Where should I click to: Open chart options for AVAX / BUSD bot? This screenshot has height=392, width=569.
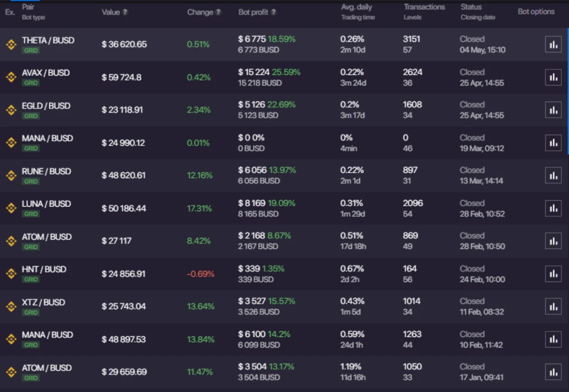point(553,77)
